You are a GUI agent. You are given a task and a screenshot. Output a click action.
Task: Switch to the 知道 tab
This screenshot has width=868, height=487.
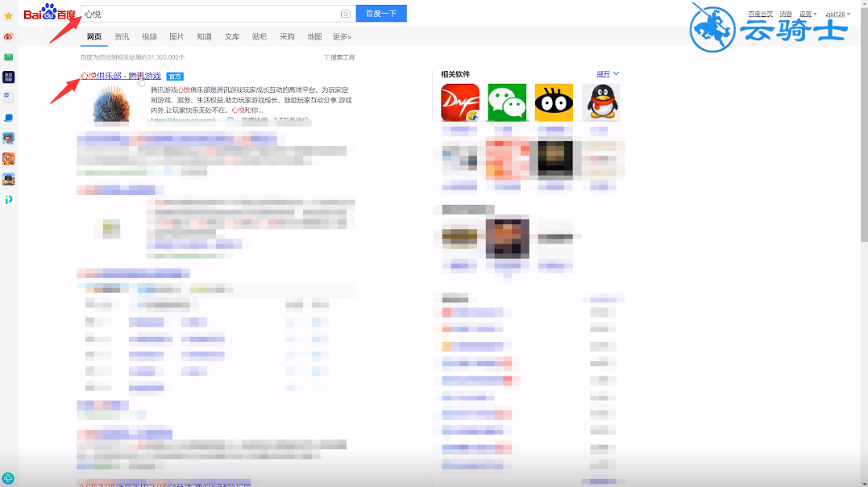point(204,36)
